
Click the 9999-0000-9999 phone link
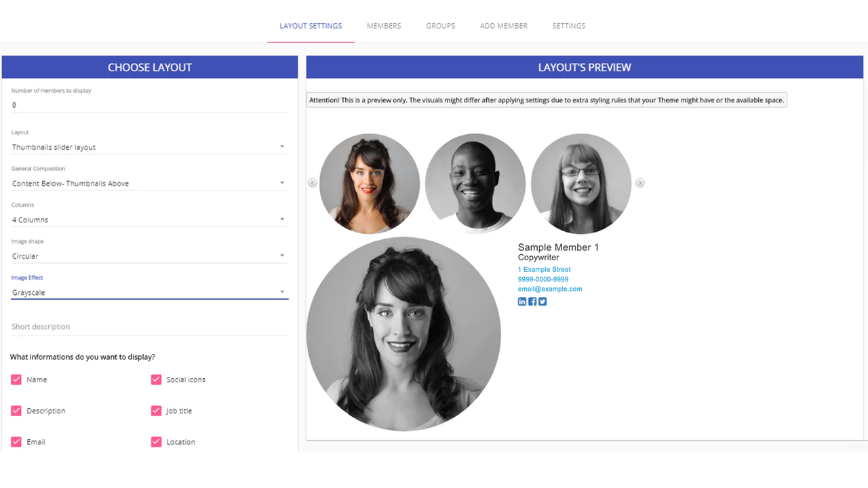click(543, 279)
